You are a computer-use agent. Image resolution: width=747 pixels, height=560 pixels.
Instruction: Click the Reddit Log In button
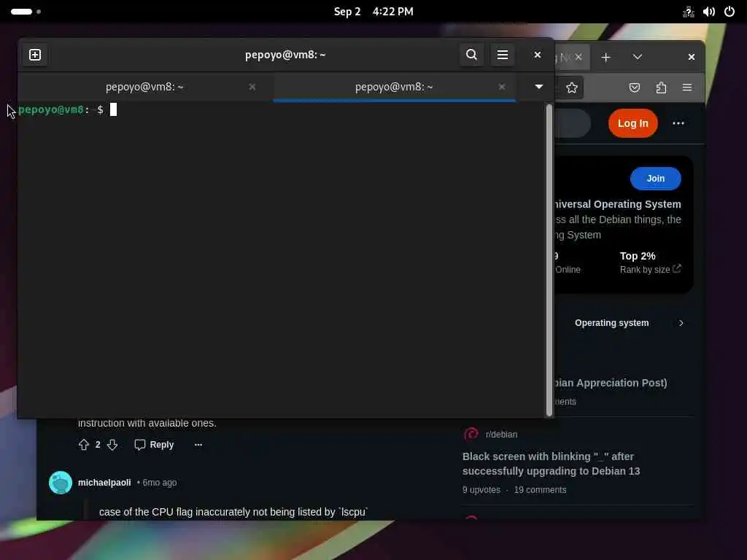632,123
